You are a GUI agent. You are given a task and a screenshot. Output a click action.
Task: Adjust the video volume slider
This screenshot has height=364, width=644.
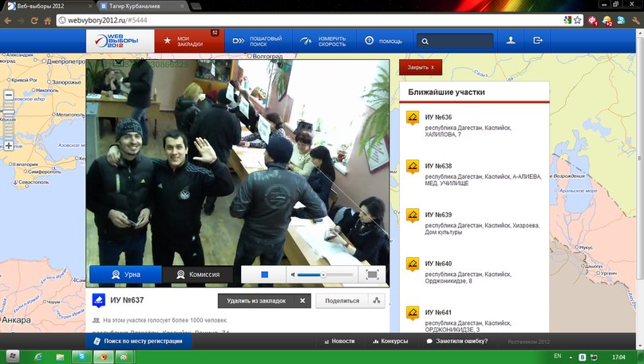(x=323, y=275)
